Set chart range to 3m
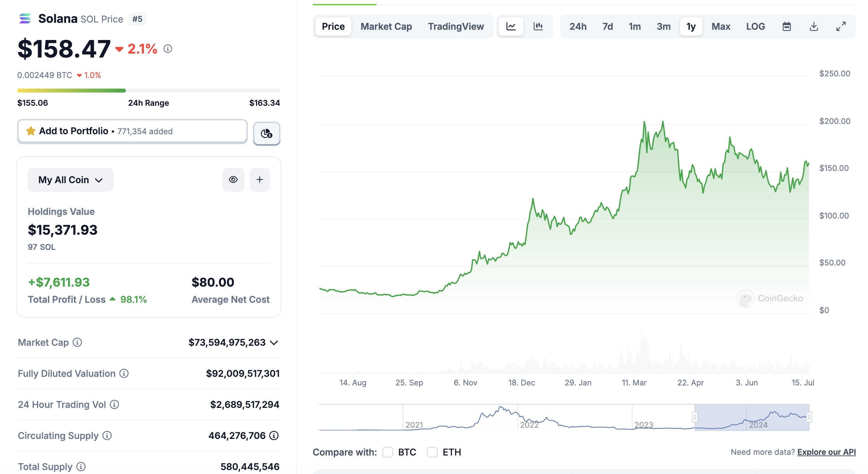Image resolution: width=868 pixels, height=474 pixels. tap(664, 26)
